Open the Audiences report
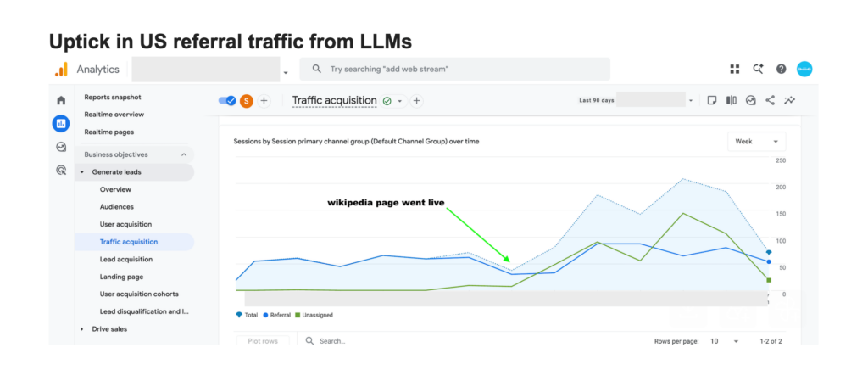 coord(117,206)
